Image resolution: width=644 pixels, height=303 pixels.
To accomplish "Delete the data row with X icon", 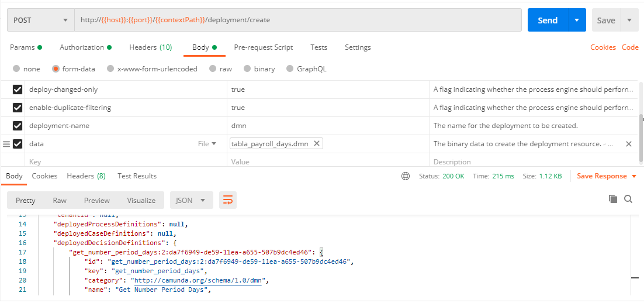I will 628,144.
